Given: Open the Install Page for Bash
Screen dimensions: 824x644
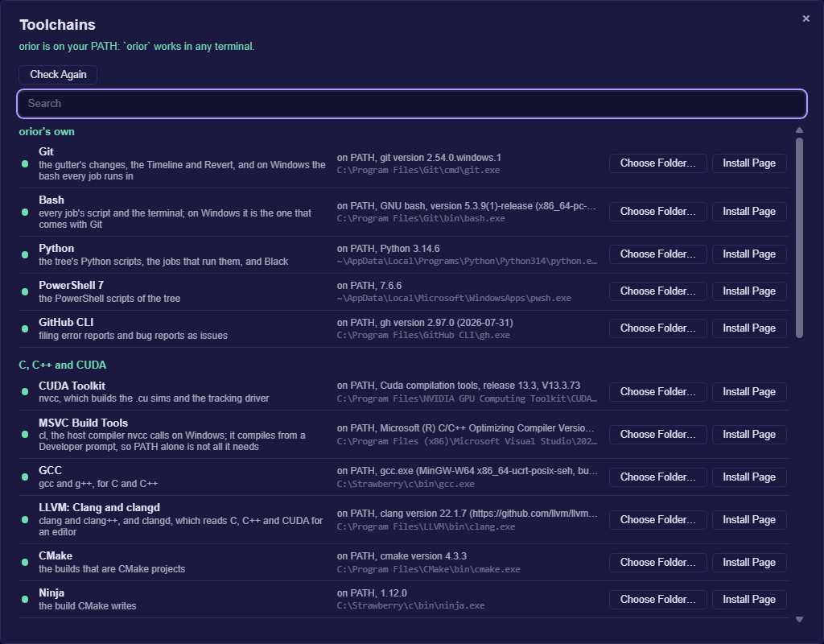Looking at the screenshot, I should point(749,212).
